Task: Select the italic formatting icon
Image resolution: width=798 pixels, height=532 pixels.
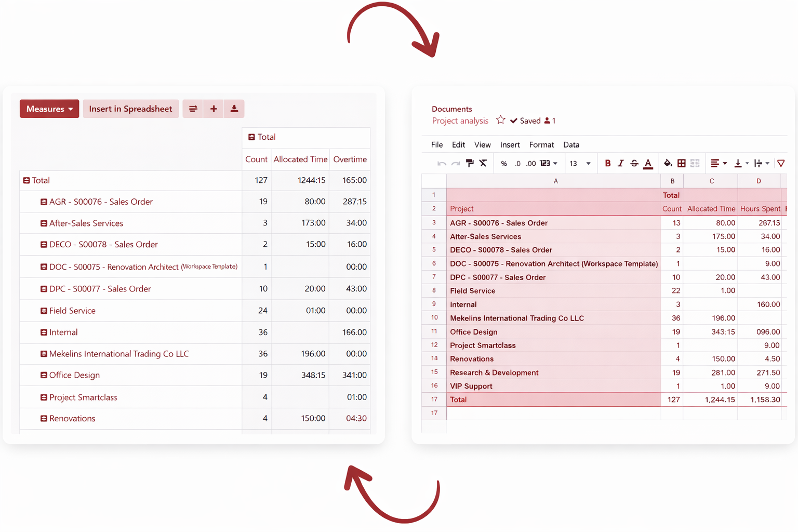Action: click(x=621, y=163)
